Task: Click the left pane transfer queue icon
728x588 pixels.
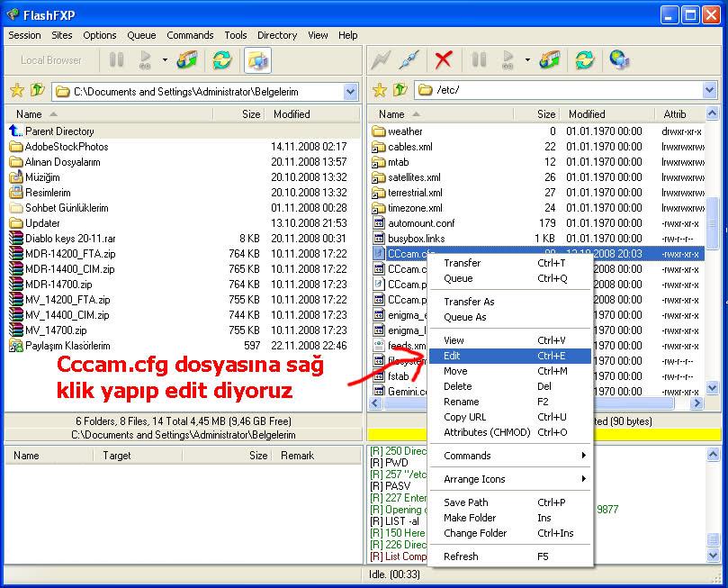Action: click(187, 60)
